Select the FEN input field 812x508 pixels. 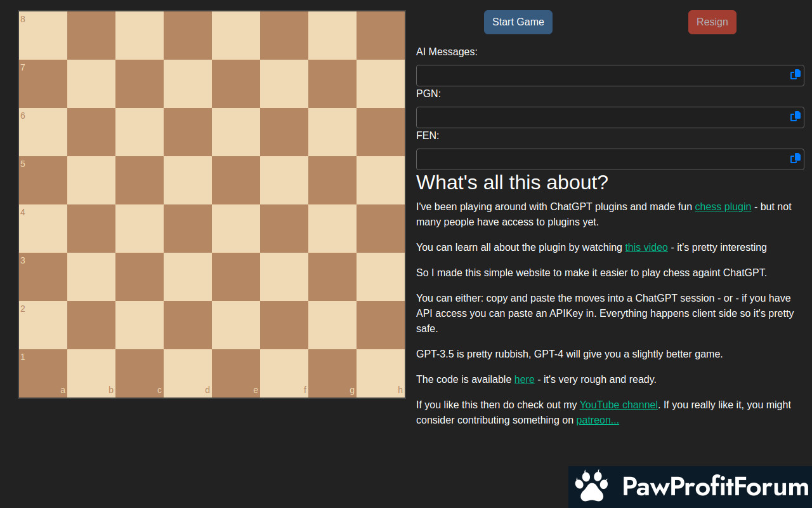click(x=599, y=159)
